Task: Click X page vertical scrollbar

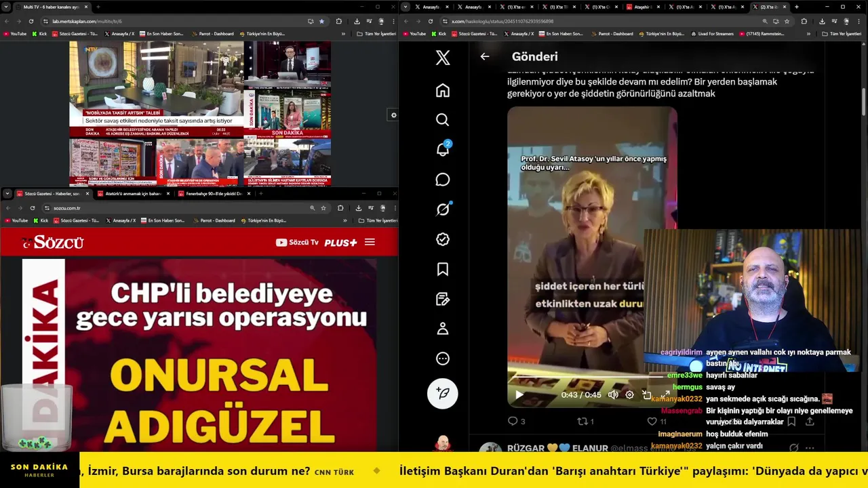Action: 864,102
